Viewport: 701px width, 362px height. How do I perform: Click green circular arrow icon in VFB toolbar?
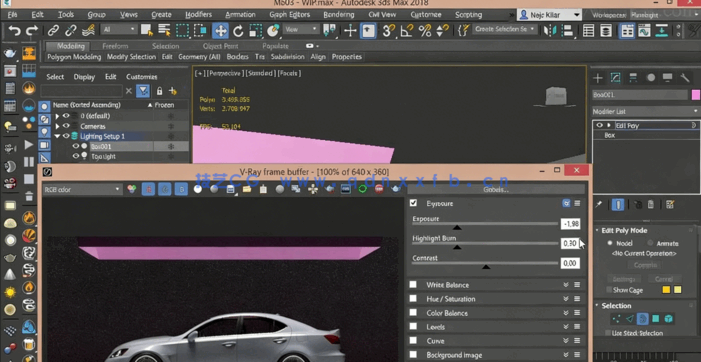click(363, 189)
